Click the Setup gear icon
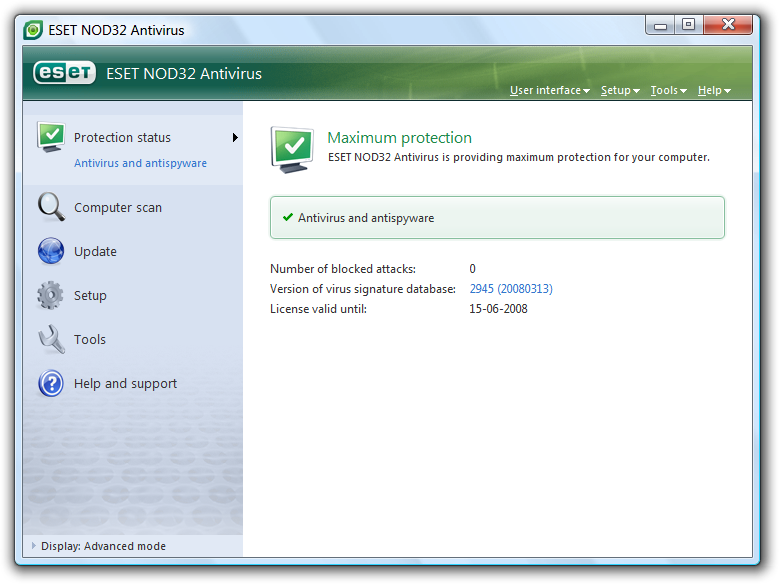Screen dimensions: 779x584 (x=51, y=295)
